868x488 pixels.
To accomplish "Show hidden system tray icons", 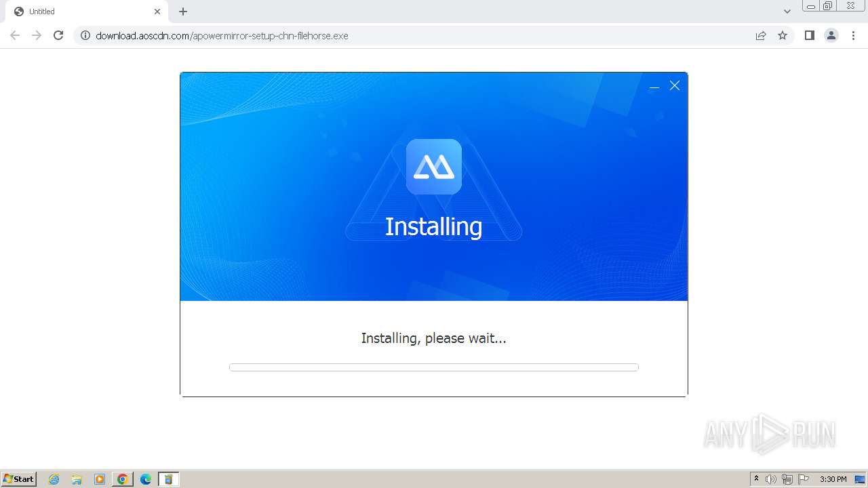I will click(756, 479).
